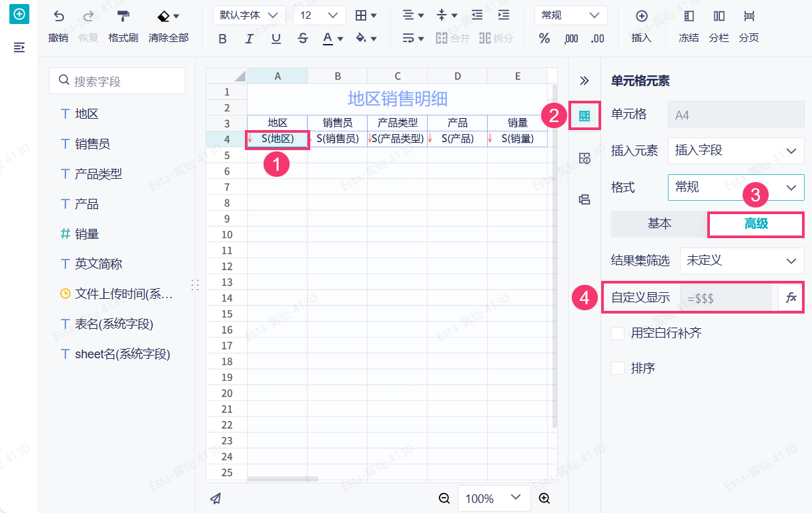Switch to the 高级 tab
Viewport: 812px width, 513px height.
pyautogui.click(x=756, y=224)
